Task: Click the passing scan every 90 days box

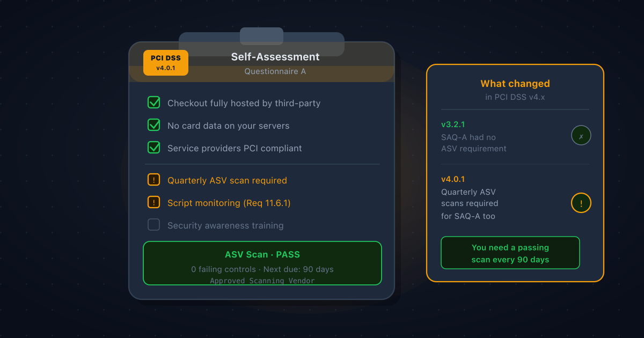Action: (x=510, y=253)
